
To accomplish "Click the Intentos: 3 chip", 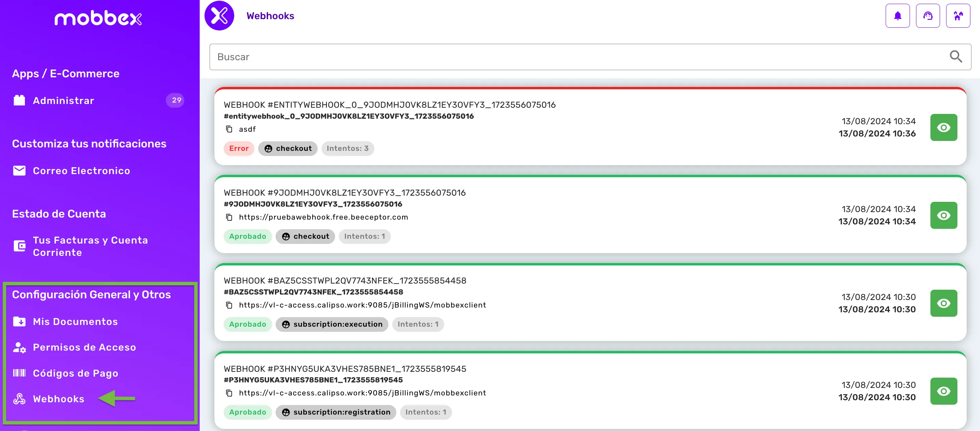I will pos(347,148).
